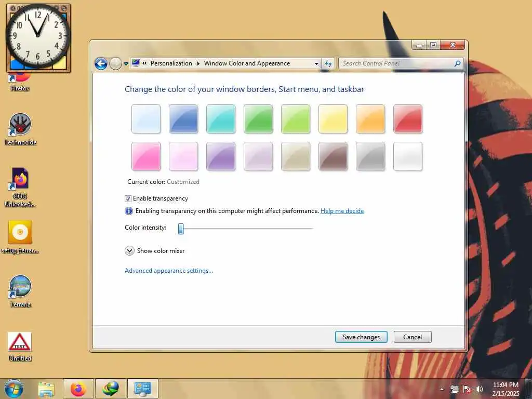
Task: Show hidden tray icons arrow
Action: coord(442,389)
